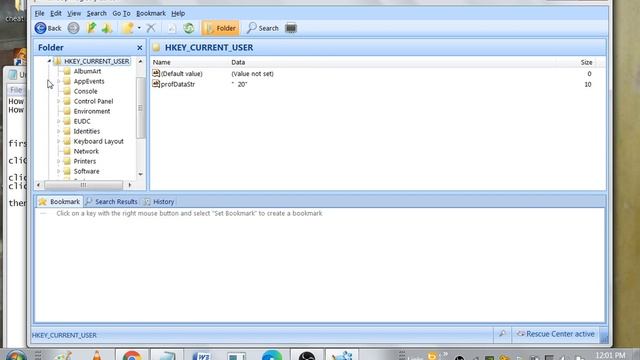The height and width of the screenshot is (360, 640).
Task: Click the taskbar clock
Action: click(x=610, y=356)
